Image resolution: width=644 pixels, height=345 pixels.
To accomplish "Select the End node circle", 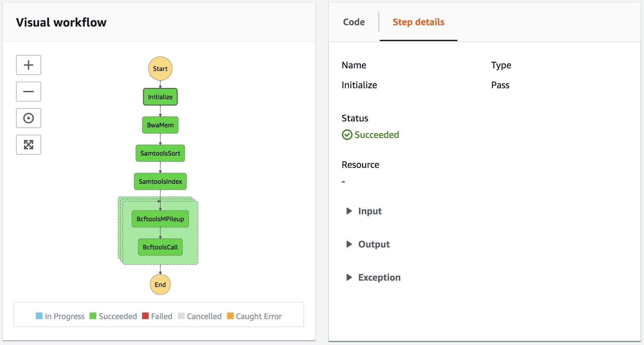I will pos(160,285).
